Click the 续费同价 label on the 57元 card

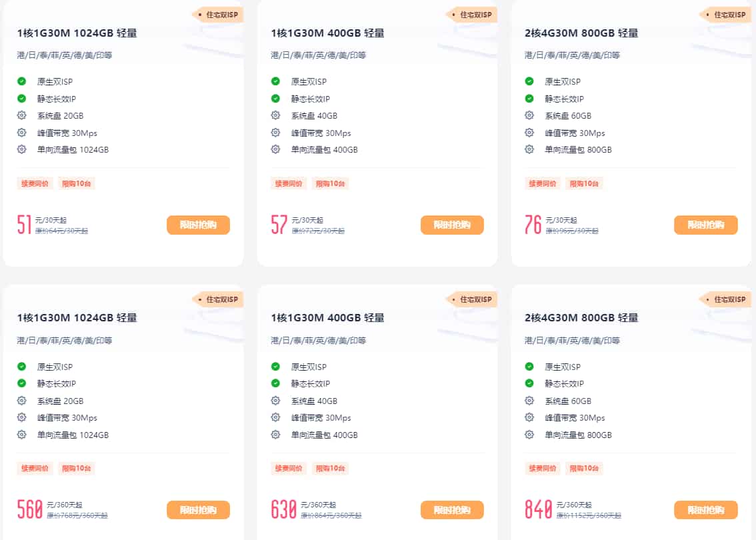pos(288,183)
